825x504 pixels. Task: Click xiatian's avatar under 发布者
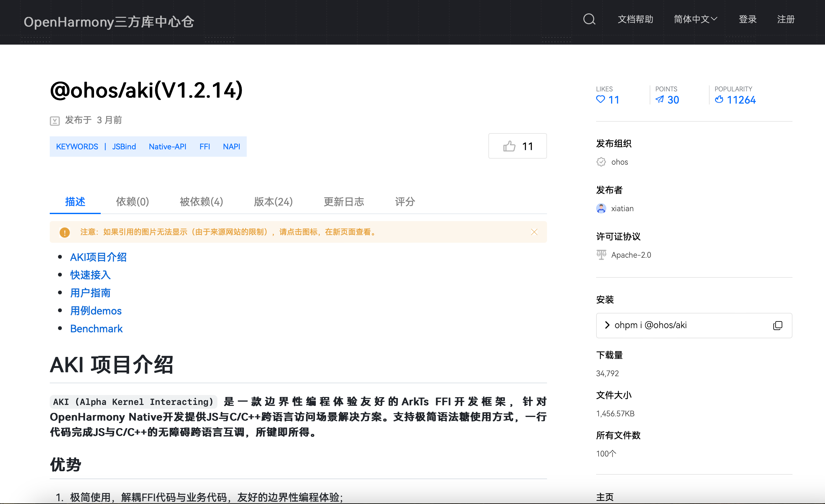click(x=601, y=208)
